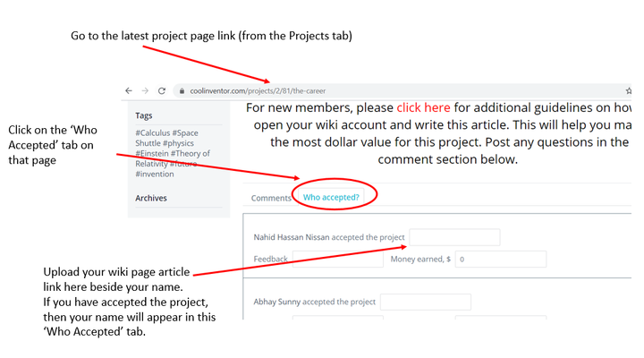This screenshot has width=644, height=358.
Task: Switch to the Comments tab
Action: [271, 198]
